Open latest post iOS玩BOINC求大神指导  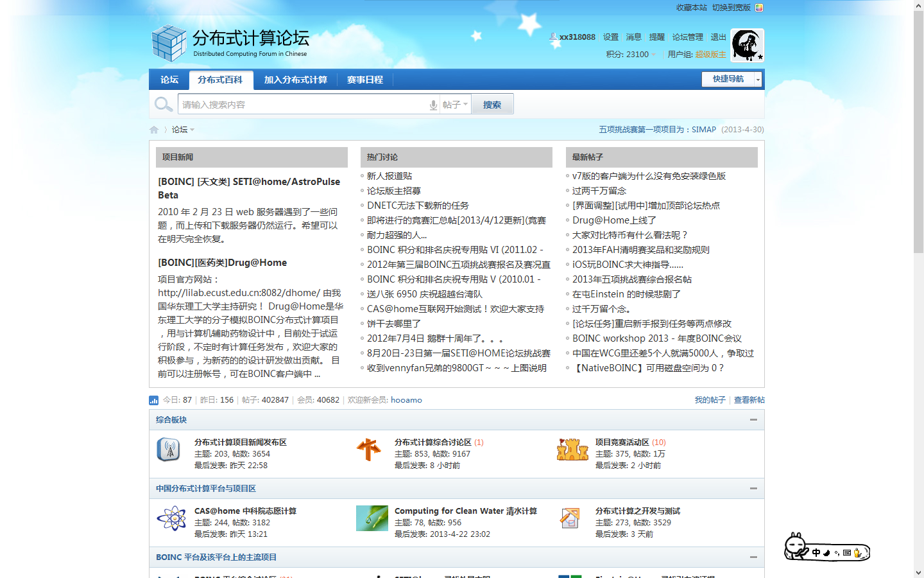(x=628, y=265)
